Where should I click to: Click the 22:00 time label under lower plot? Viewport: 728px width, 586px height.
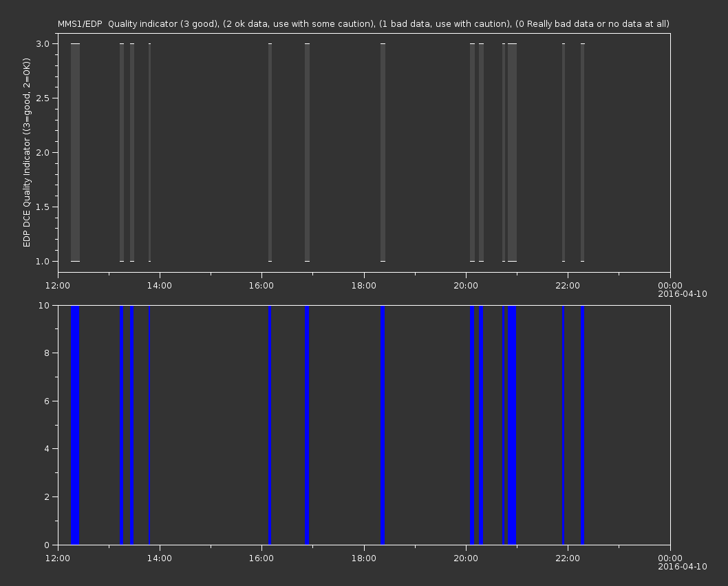coord(568,558)
